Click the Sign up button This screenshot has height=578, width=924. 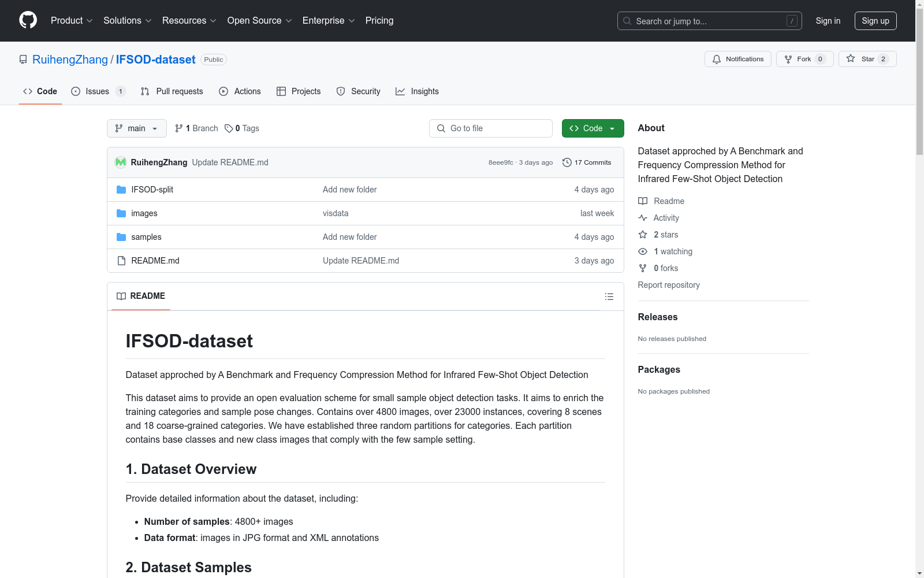point(875,21)
